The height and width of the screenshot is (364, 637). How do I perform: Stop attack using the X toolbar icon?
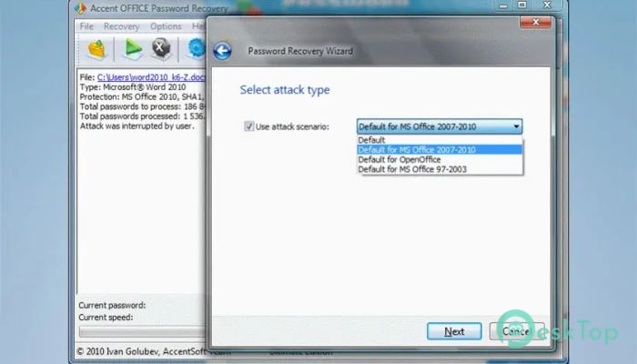click(x=161, y=49)
